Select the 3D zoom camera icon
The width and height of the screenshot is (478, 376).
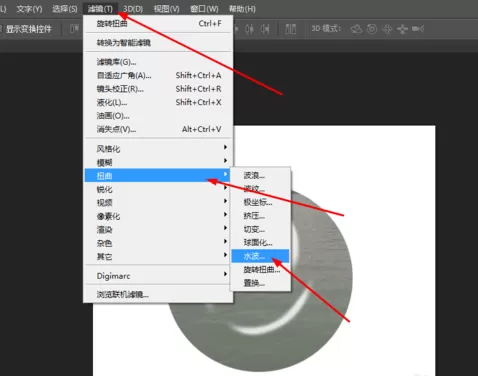[418, 29]
